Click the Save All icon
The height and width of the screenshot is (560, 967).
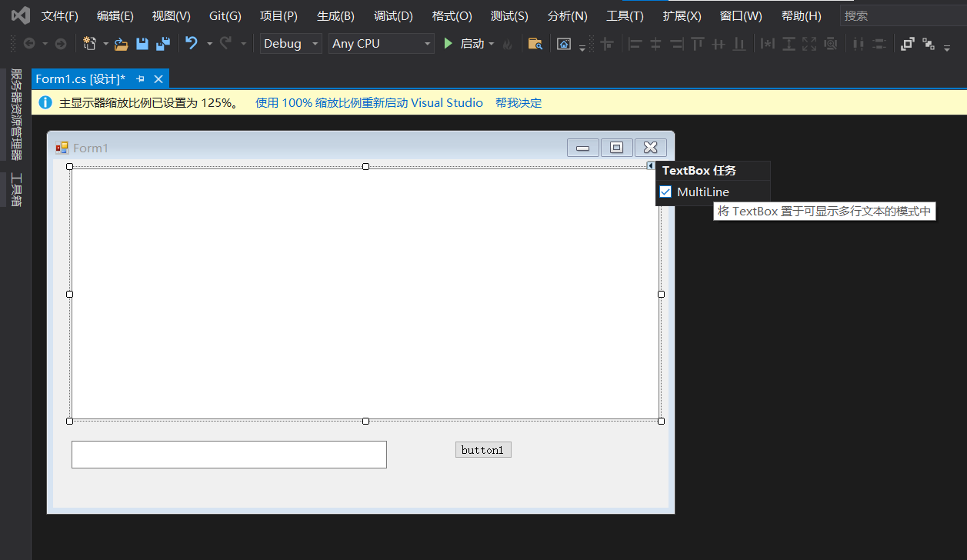(162, 44)
